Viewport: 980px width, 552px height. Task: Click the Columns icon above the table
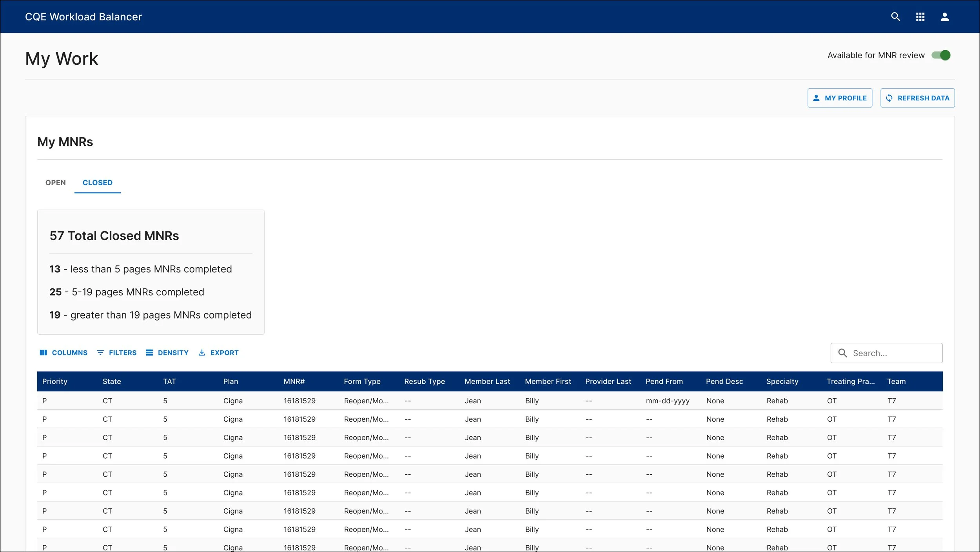[x=44, y=353]
